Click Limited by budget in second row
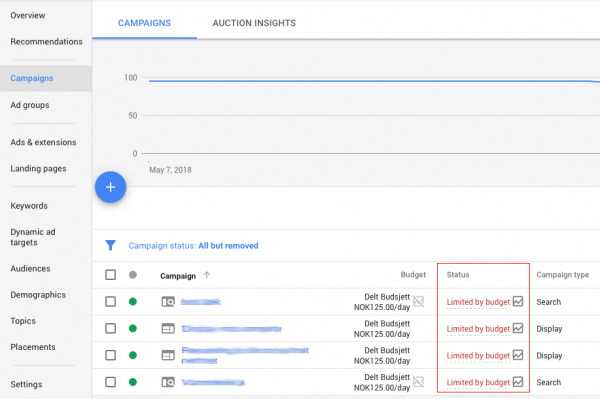600x399 pixels. click(x=478, y=329)
